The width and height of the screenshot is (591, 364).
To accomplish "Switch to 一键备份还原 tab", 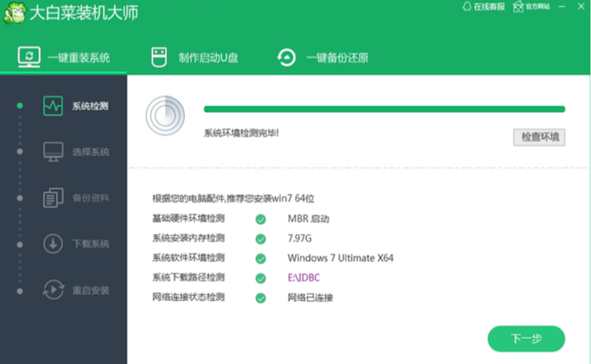I will 337,58.
